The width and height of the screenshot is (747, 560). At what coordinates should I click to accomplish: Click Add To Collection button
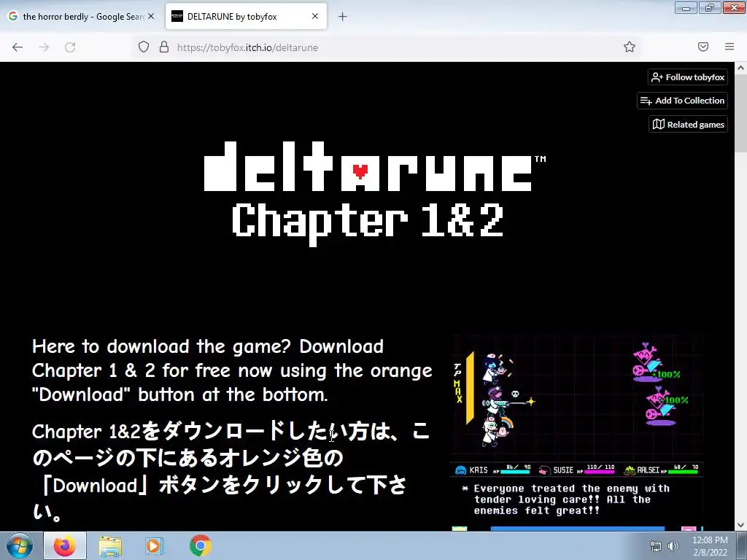[x=682, y=101]
